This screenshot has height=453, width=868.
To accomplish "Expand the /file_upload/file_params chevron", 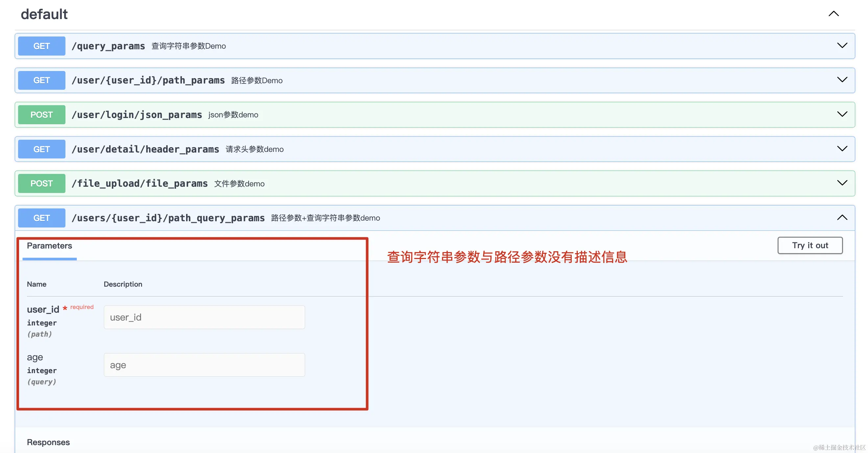I will [842, 183].
